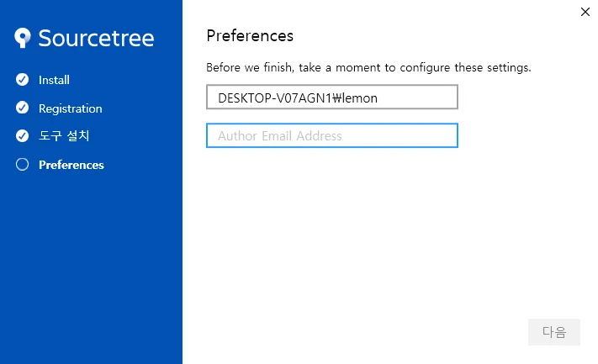
Task: Click the Install step checkmark icon
Action: 22,79
